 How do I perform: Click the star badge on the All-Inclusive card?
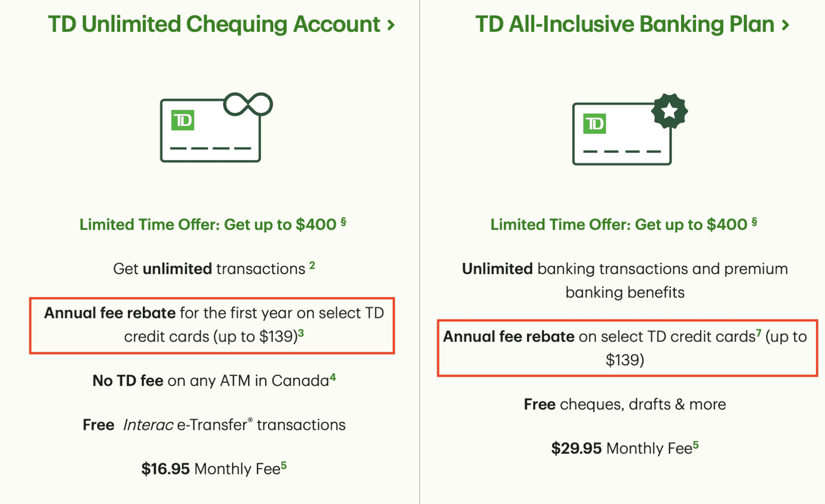[670, 111]
